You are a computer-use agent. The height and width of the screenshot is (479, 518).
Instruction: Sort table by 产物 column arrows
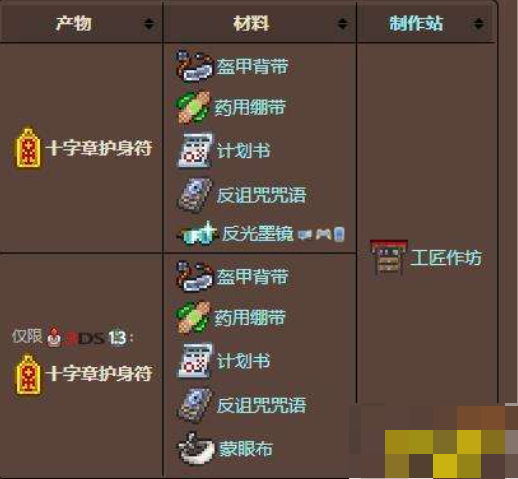(x=149, y=24)
